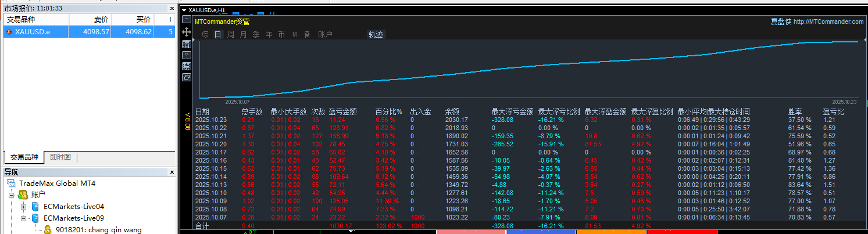Image resolution: width=868 pixels, height=234 pixels.
Task: Click the 胜率 column header
Action: coord(795,111)
